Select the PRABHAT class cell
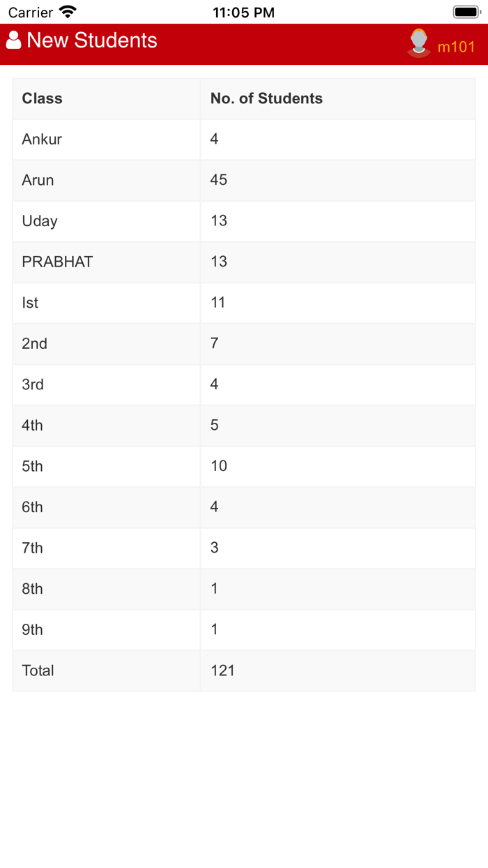Screen dimensions: 488x868 pos(57,262)
